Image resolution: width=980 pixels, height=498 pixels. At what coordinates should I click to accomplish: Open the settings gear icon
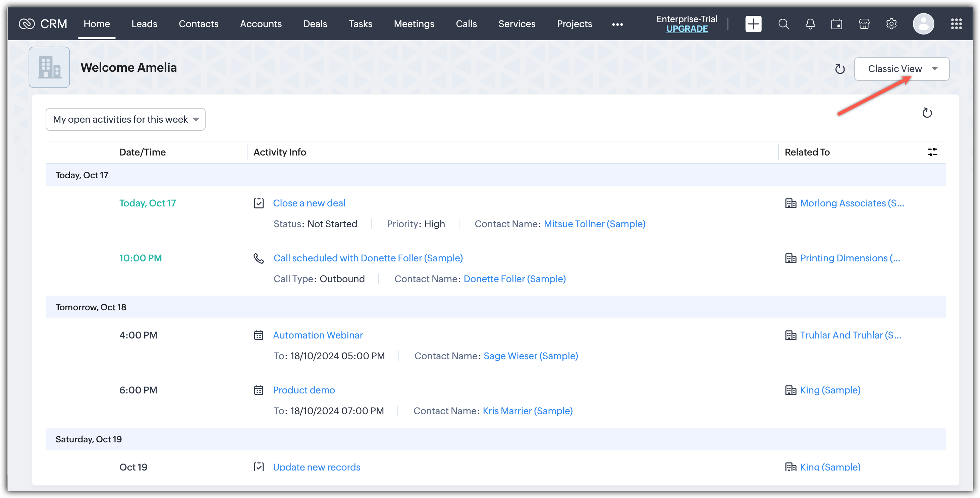click(891, 24)
